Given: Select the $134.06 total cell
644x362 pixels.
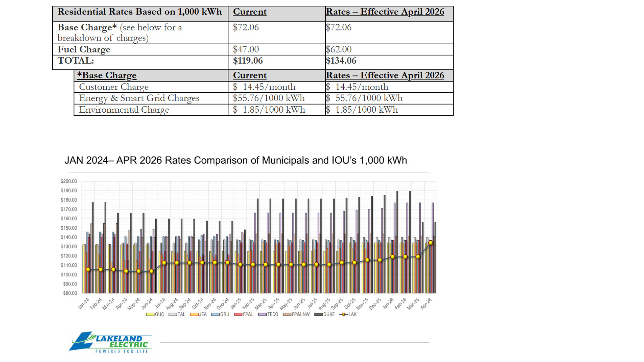Looking at the screenshot, I should click(341, 61).
